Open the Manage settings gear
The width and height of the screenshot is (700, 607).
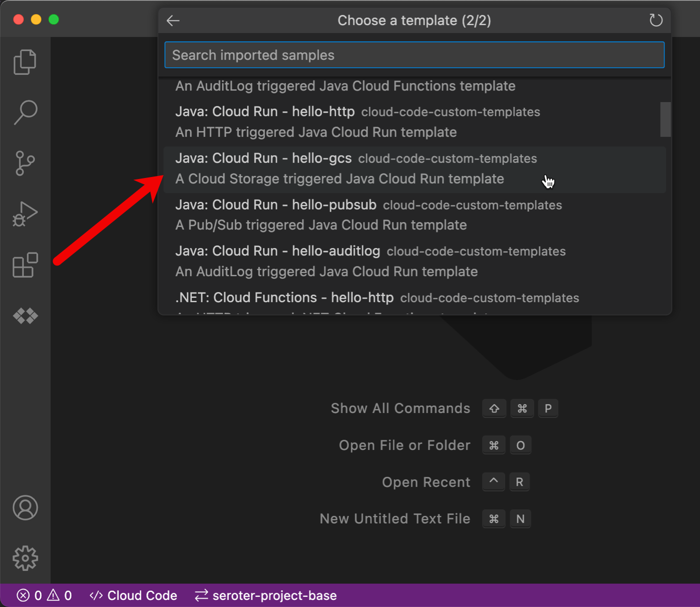(x=25, y=558)
